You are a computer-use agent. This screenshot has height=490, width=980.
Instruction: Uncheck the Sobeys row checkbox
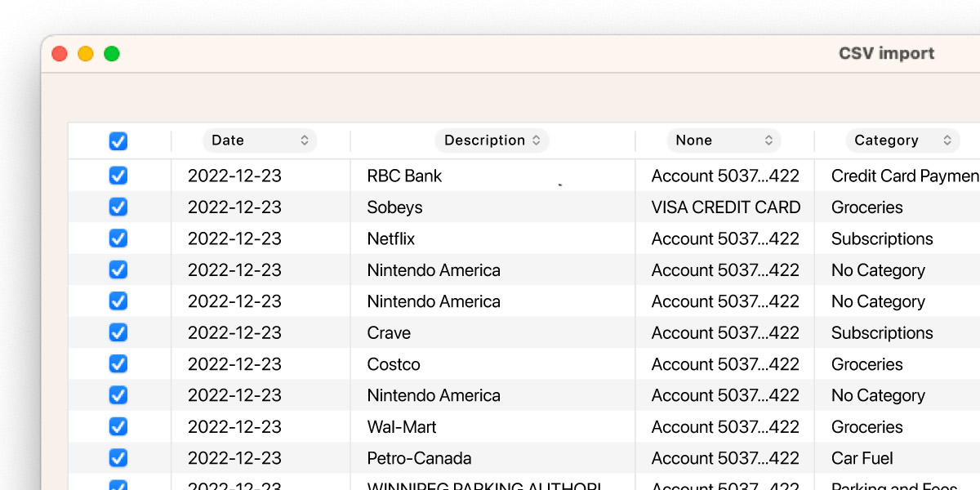118,207
